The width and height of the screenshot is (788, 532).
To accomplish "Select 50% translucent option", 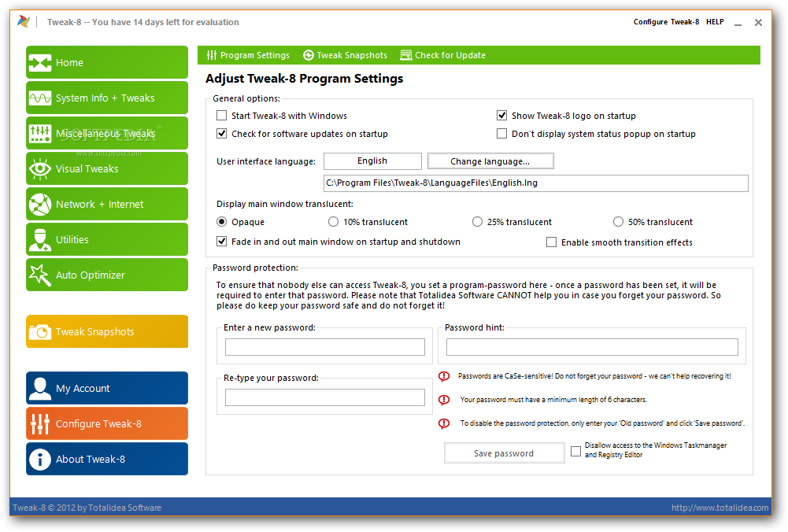I will (x=618, y=222).
